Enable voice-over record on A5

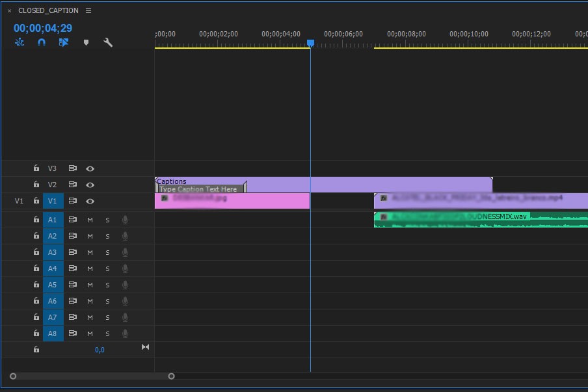pyautogui.click(x=126, y=285)
